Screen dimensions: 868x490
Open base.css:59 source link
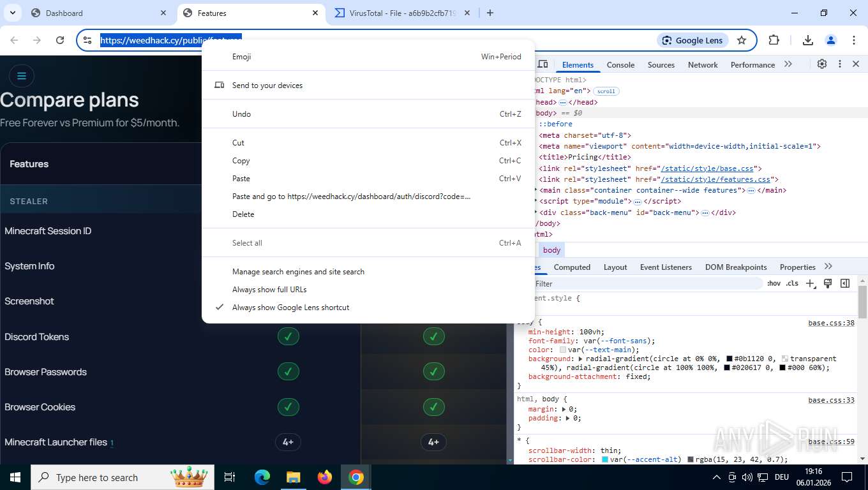point(831,442)
